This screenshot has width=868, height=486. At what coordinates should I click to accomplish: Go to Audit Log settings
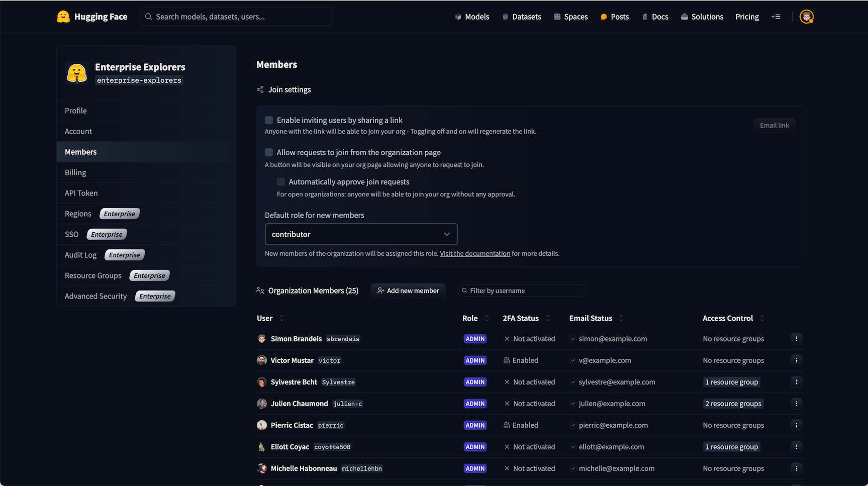tap(80, 255)
